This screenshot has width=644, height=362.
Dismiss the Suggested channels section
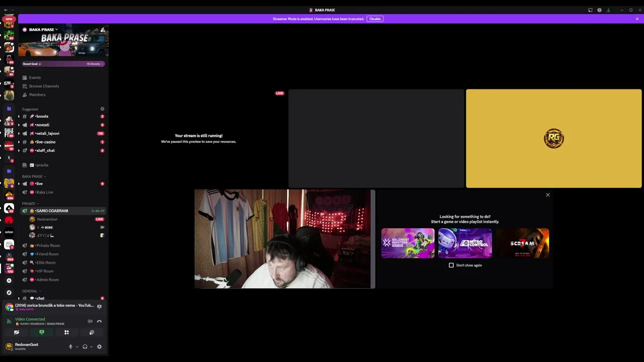click(102, 109)
